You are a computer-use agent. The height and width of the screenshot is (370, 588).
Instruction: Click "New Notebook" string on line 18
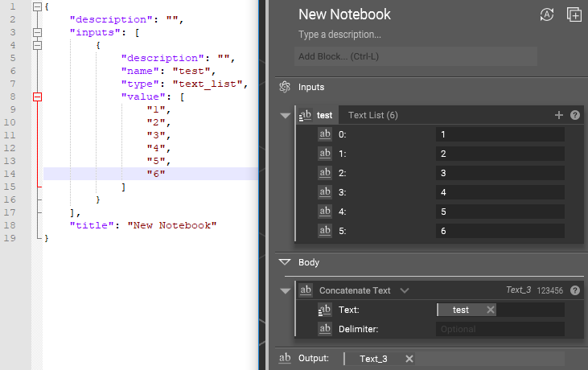tap(172, 225)
